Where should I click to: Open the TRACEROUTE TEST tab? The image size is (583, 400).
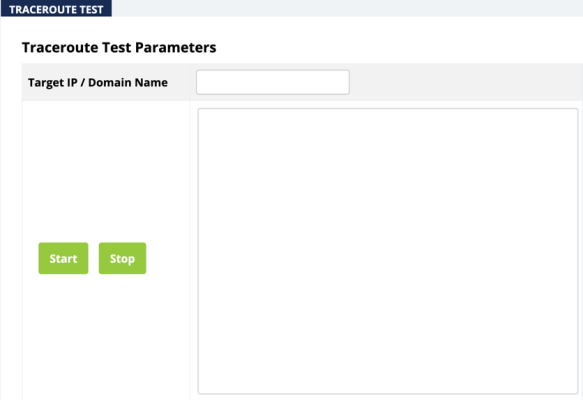(56, 9)
